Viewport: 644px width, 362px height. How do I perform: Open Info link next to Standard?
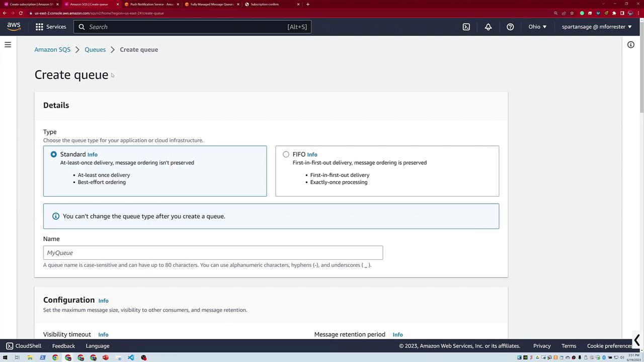(x=93, y=155)
